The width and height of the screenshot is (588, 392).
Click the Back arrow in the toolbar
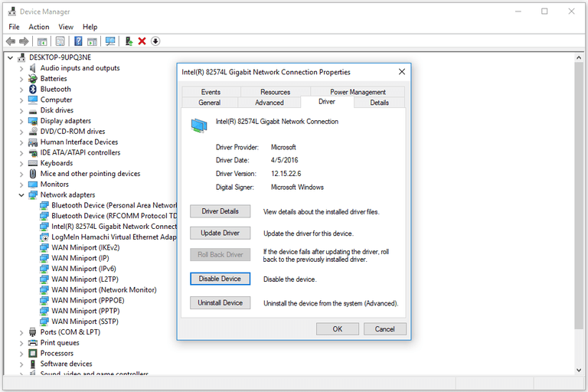coord(11,41)
